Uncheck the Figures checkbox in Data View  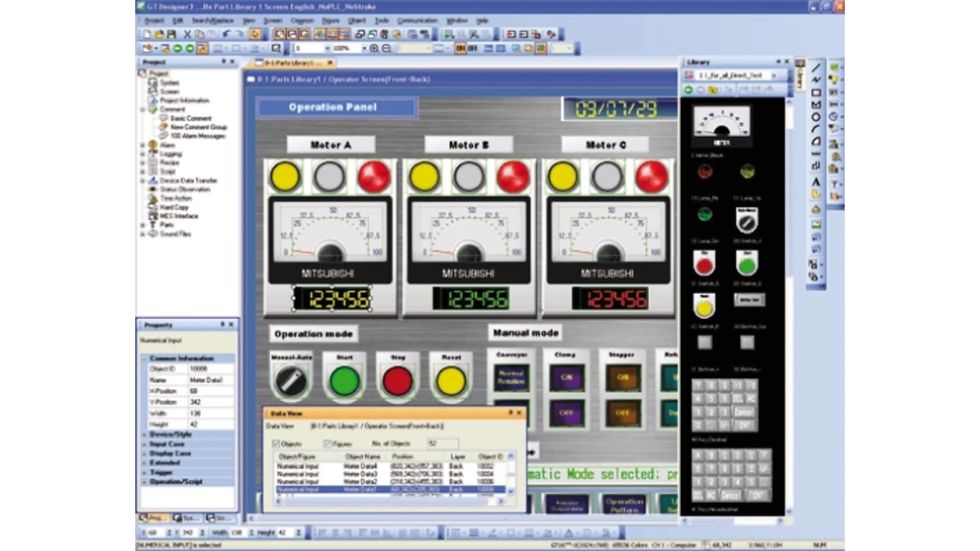pyautogui.click(x=327, y=443)
